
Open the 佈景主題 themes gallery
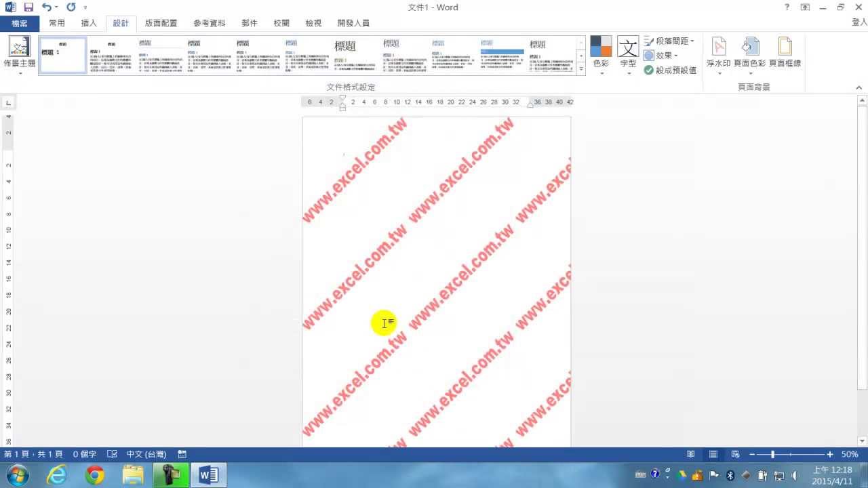[19, 55]
